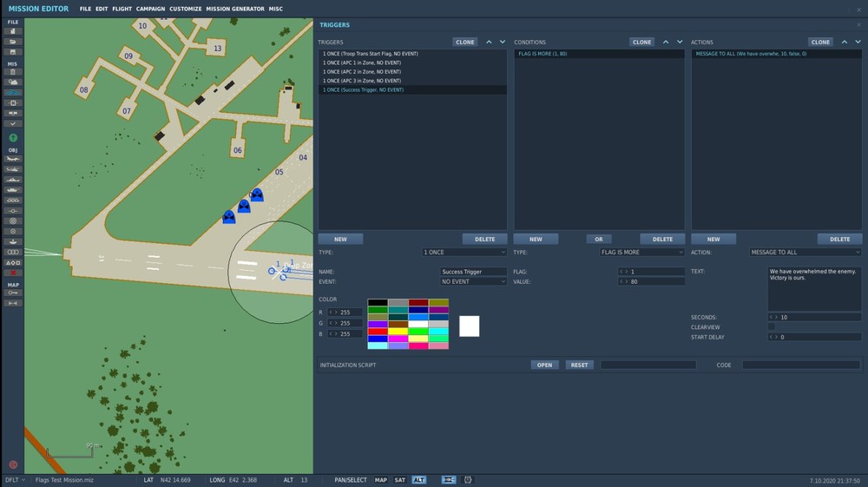Pick the yellow swatch in color palette

coord(398,331)
